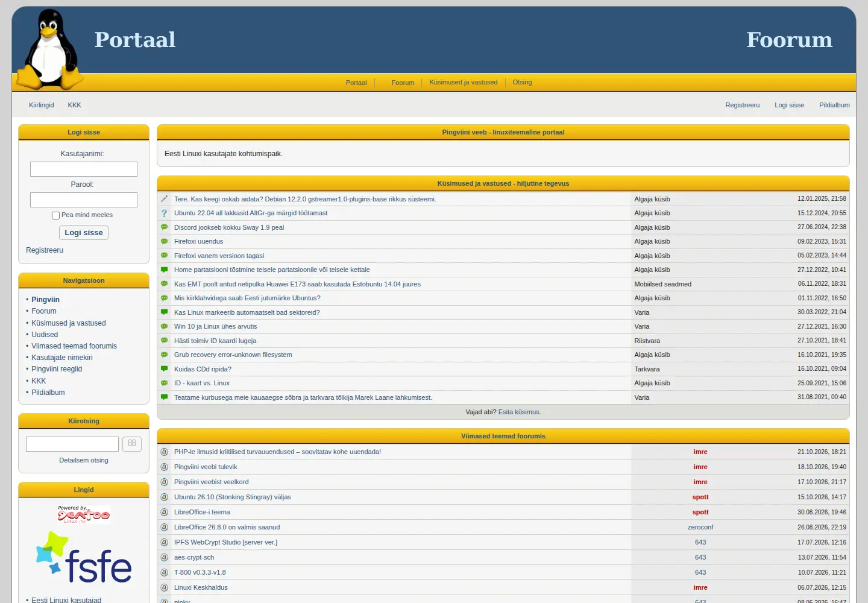Open the 'Detailsem otsing' link
Image resolution: width=868 pixels, height=603 pixels.
(x=84, y=460)
